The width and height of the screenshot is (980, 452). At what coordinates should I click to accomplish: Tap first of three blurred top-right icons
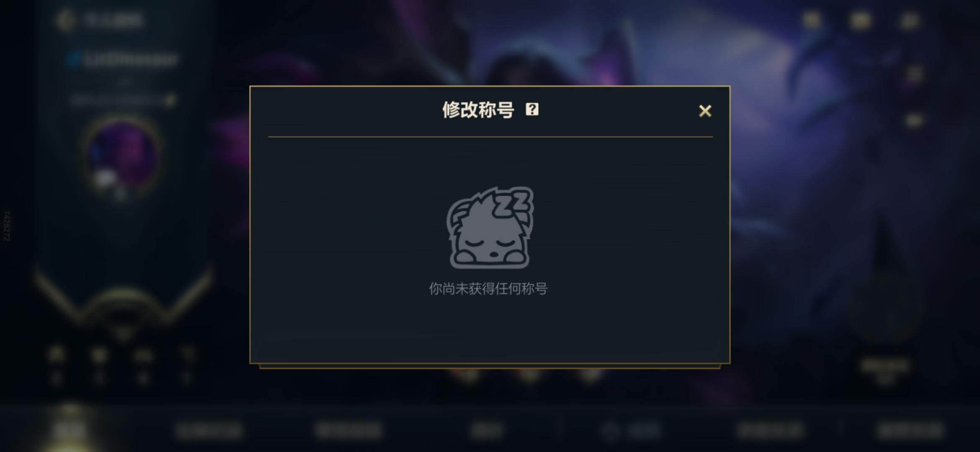(x=812, y=20)
